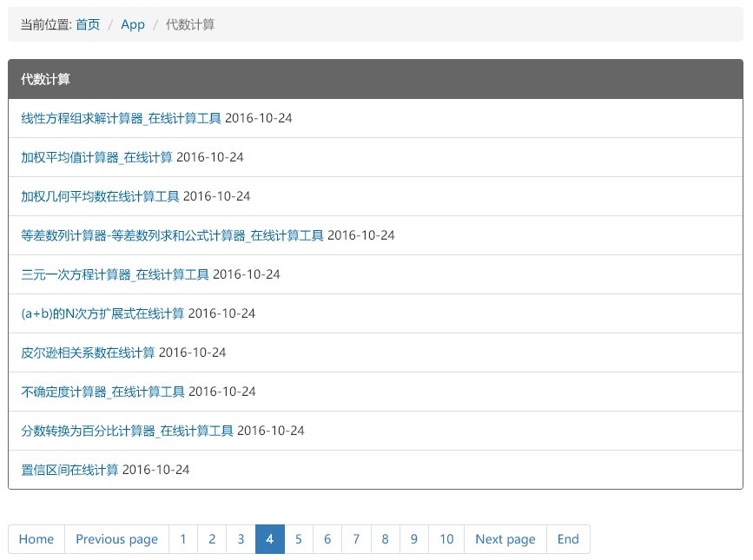753x560 pixels.
Task: Open 等差数列计算器-等差数列求和公式计算器 link
Action: (x=173, y=235)
